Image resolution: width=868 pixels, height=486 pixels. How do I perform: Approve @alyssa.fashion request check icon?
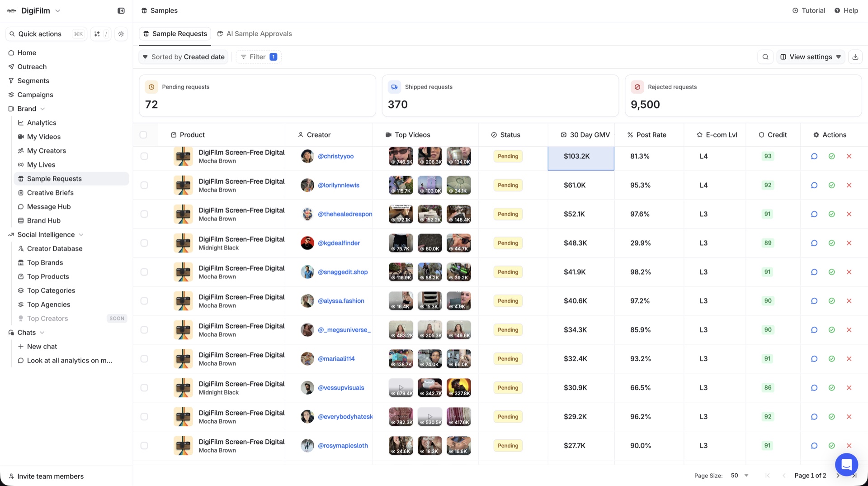[x=832, y=301]
